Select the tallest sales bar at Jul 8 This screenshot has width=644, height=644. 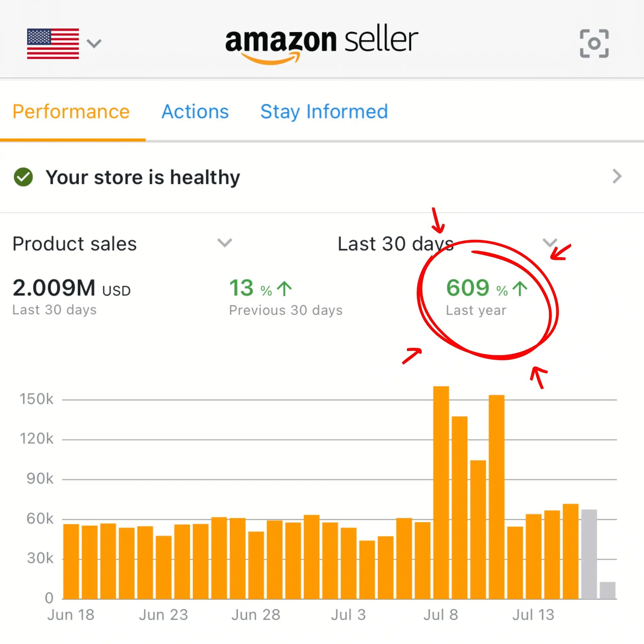click(441, 493)
